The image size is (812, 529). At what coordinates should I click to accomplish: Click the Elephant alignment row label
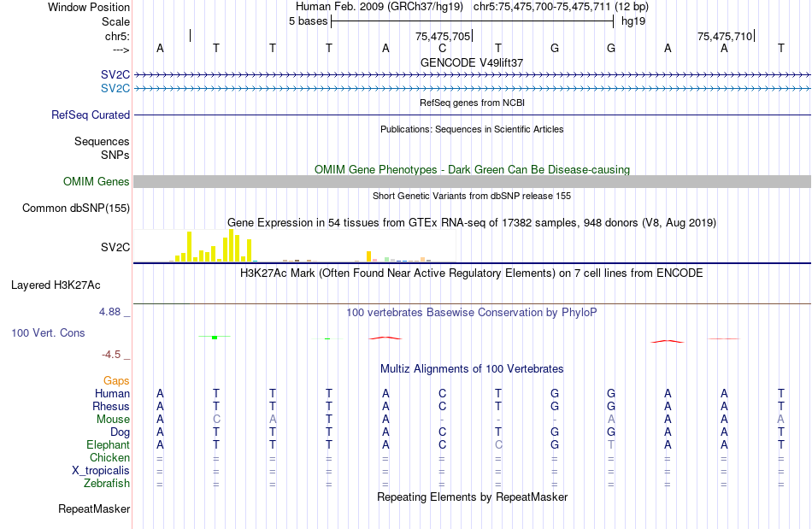coord(108,444)
